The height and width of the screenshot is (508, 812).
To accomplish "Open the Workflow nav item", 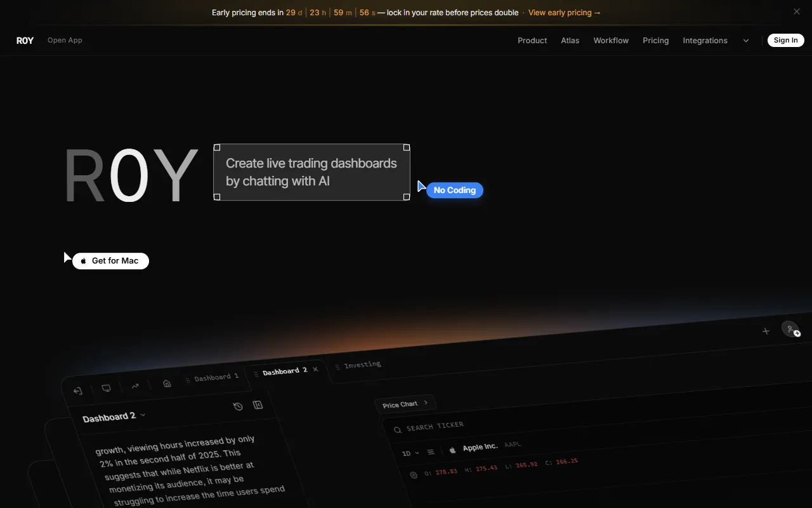I will (x=611, y=41).
